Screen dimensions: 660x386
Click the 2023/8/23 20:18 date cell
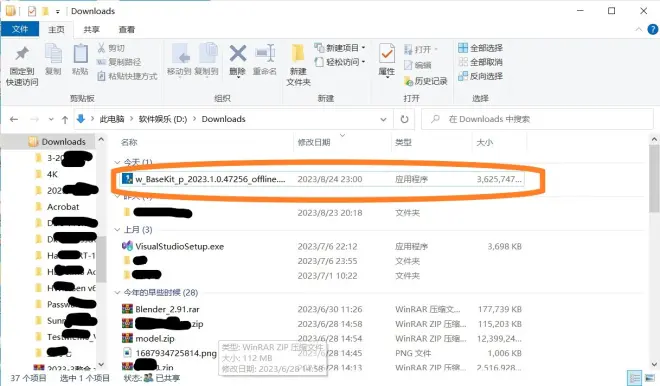click(330, 213)
